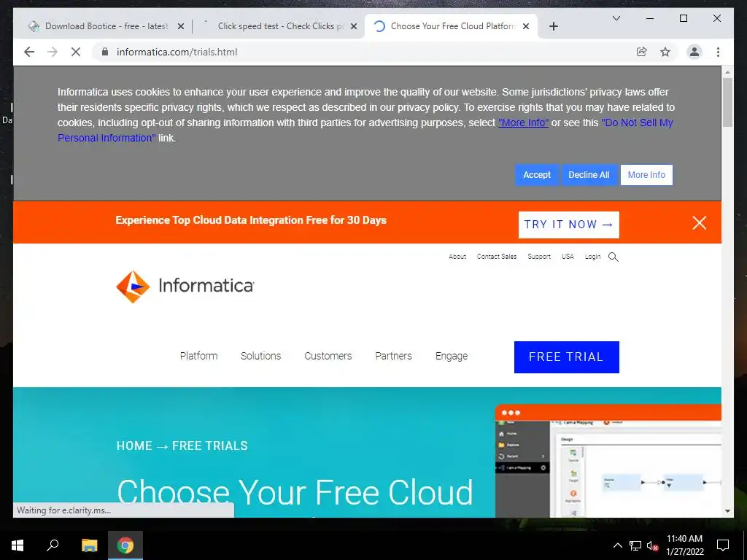Click the network tray icon
The width and height of the screenshot is (747, 560).
coord(635,545)
